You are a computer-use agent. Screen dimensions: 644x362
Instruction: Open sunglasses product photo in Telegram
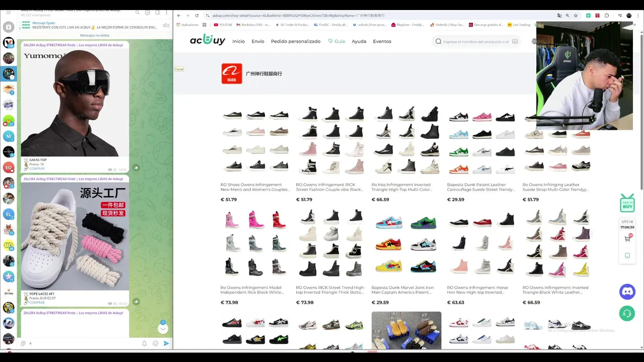click(x=74, y=102)
